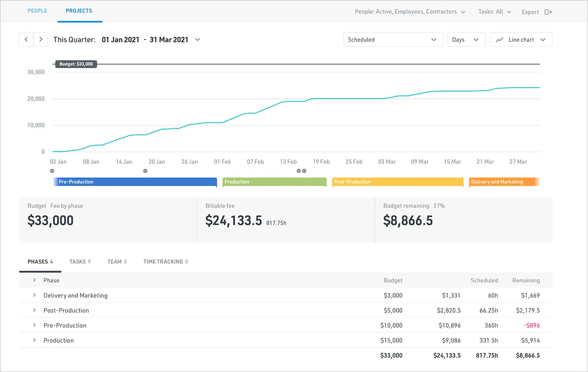This screenshot has width=588, height=372.
Task: Click the first milestone dot below 02 Jan
Action: 52,171
